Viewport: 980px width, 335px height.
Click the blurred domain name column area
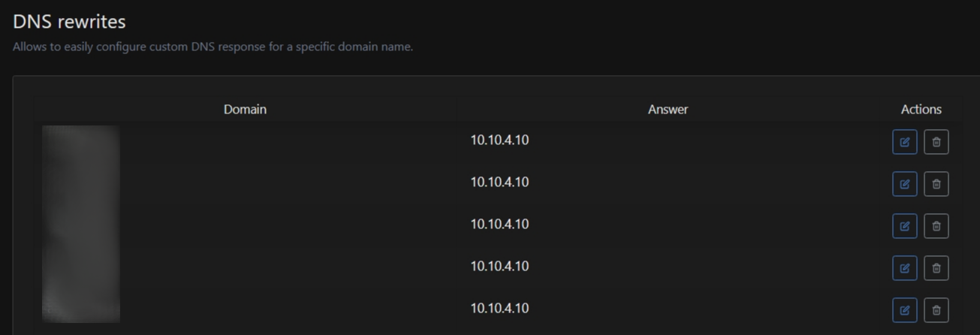click(81, 224)
